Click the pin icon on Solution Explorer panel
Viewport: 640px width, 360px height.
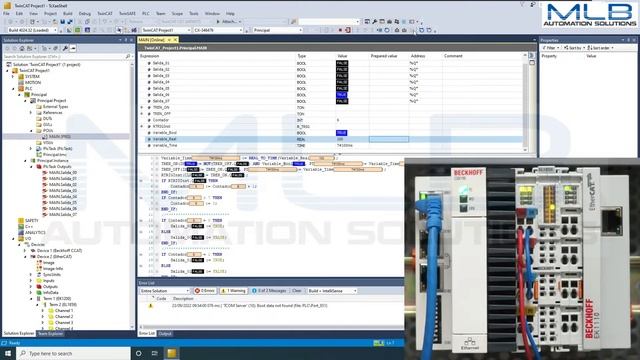point(126,40)
